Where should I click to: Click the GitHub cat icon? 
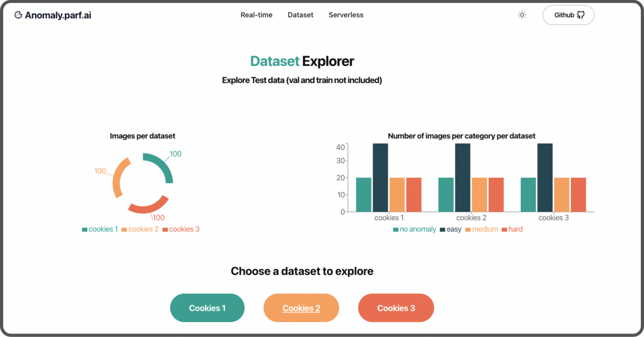click(x=580, y=15)
